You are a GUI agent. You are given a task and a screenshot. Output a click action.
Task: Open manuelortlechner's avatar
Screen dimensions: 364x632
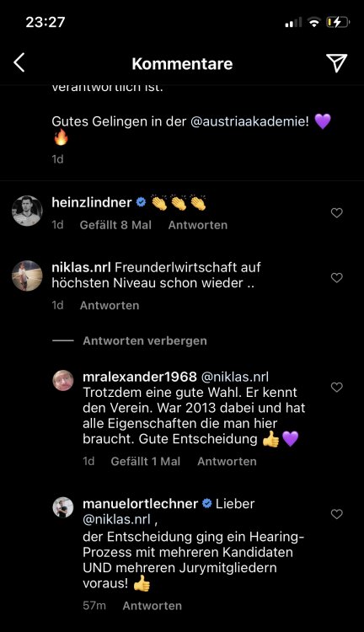63,507
